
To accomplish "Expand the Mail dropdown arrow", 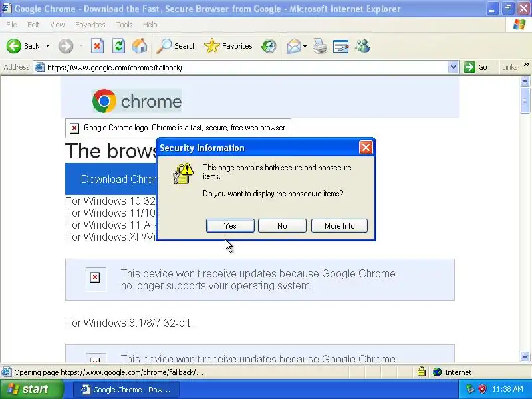I will coord(305,46).
